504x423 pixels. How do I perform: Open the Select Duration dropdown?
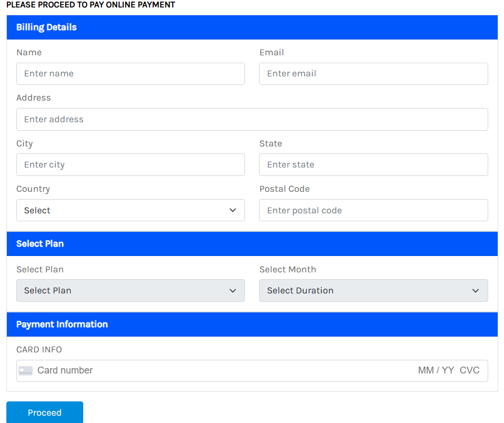click(373, 290)
